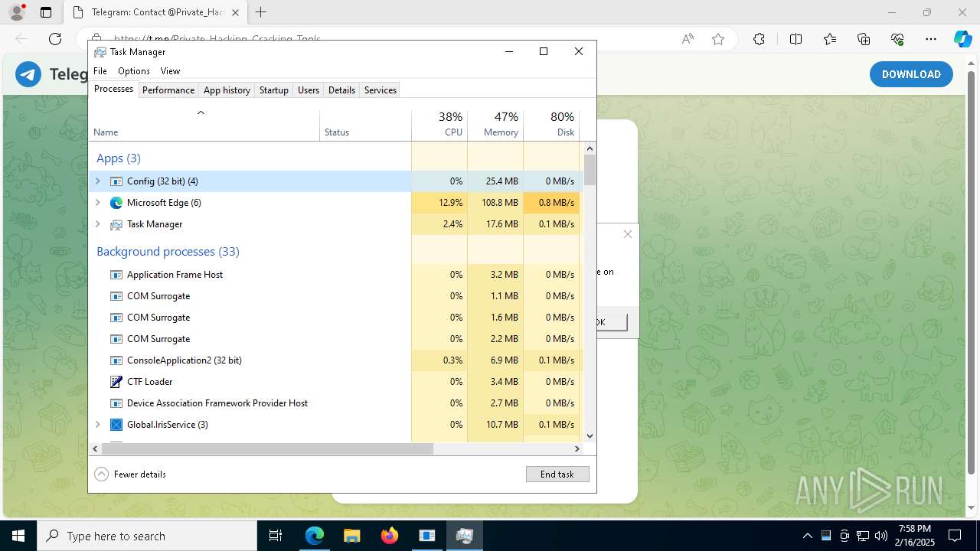Viewport: 980px width, 551px height.
Task: Click the Device Association Framework Provider Host icon
Action: pyautogui.click(x=116, y=403)
